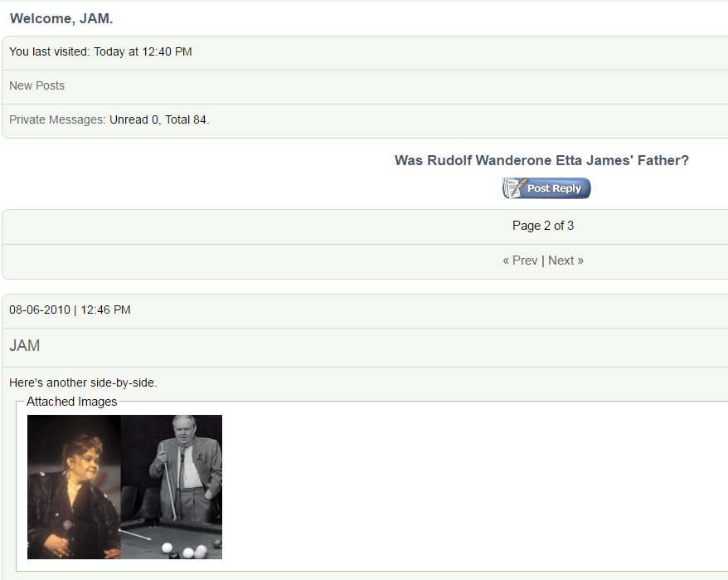Viewport: 728px width, 580px height.
Task: Open the New Posts link
Action: (36, 85)
